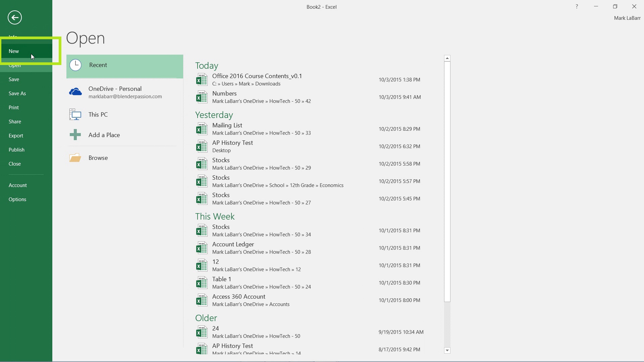The height and width of the screenshot is (362, 644).
Task: Click Excel icon next to Table 1
Action: (202, 283)
